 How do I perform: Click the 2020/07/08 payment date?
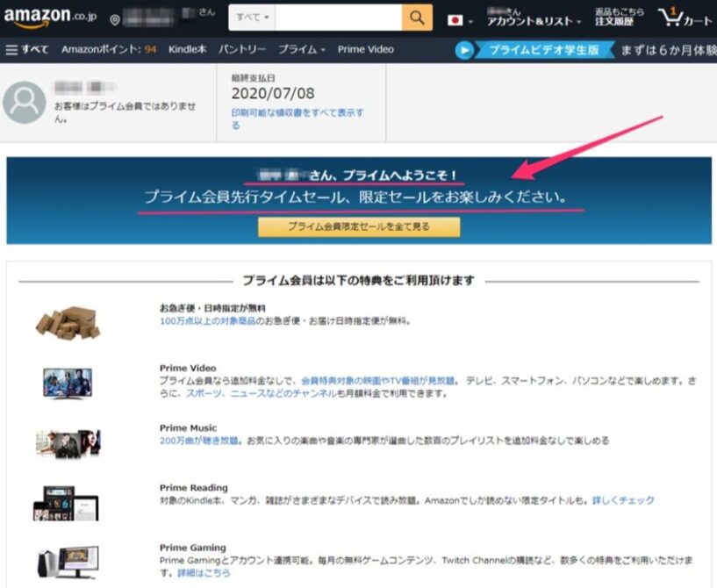click(273, 94)
